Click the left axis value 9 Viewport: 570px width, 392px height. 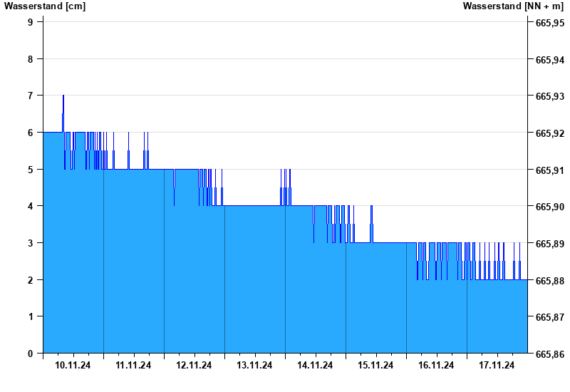[x=31, y=22]
